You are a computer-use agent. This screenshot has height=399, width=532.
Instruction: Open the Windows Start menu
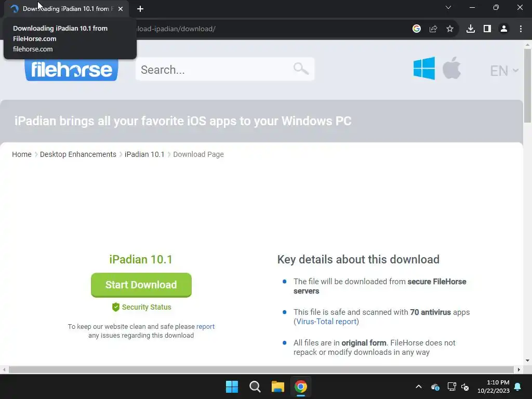[232, 387]
